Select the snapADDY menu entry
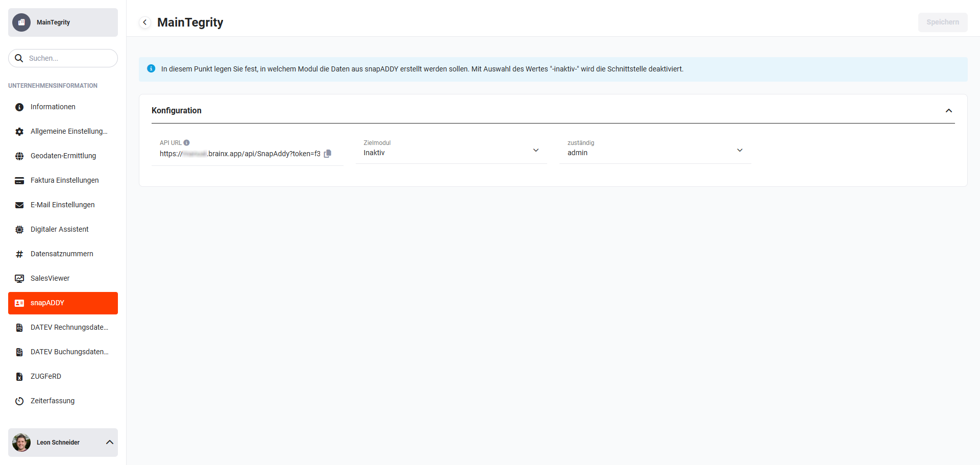 click(63, 303)
